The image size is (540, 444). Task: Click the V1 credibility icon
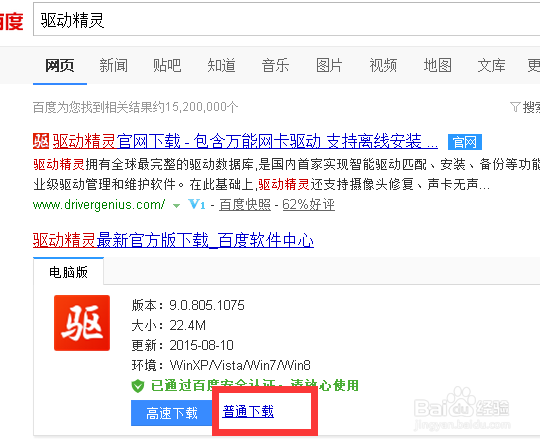pyautogui.click(x=197, y=204)
